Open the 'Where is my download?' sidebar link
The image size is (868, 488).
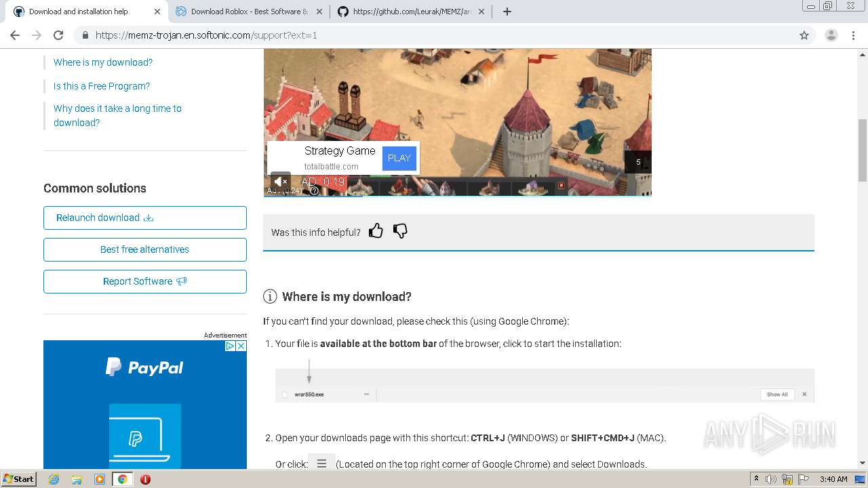coord(103,62)
